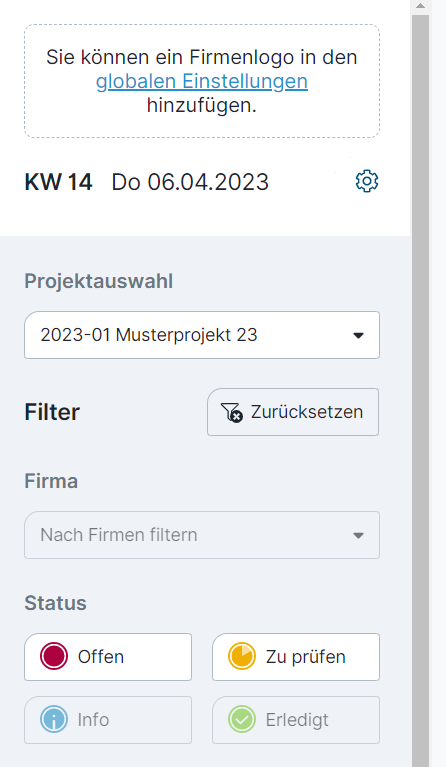Click the green Erledigt checkmark icon
This screenshot has width=446, height=767.
tap(242, 720)
